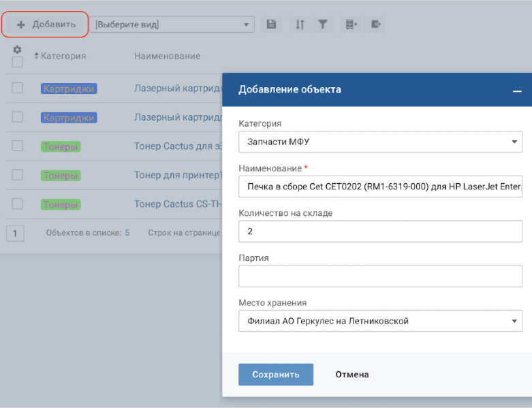Sort the list by Категория column arrows
The width and height of the screenshot is (532, 408).
click(37, 56)
